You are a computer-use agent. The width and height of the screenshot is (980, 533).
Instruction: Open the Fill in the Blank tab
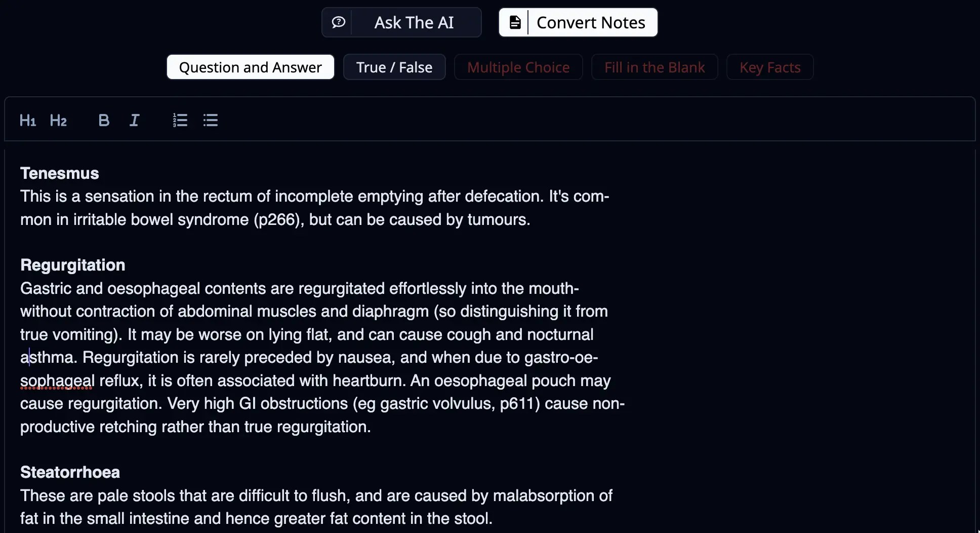point(654,67)
